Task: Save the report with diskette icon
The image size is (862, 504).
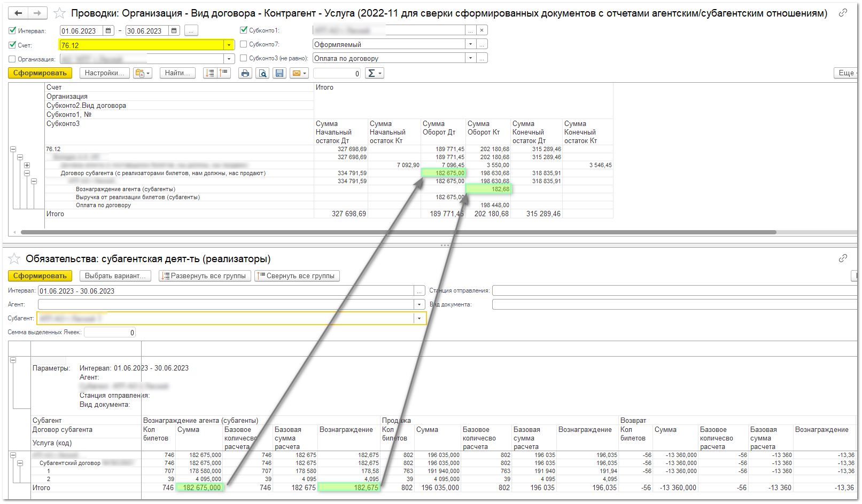Action: coord(279,73)
